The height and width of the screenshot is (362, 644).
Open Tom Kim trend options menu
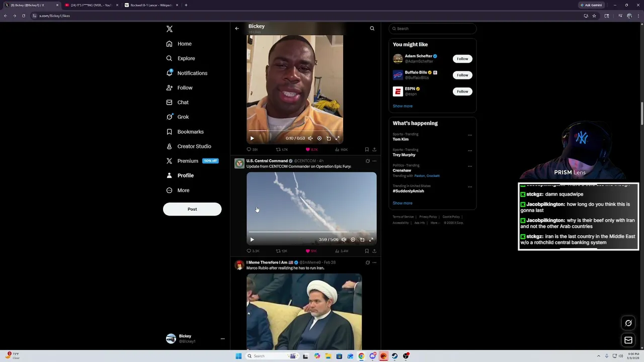tap(470, 135)
